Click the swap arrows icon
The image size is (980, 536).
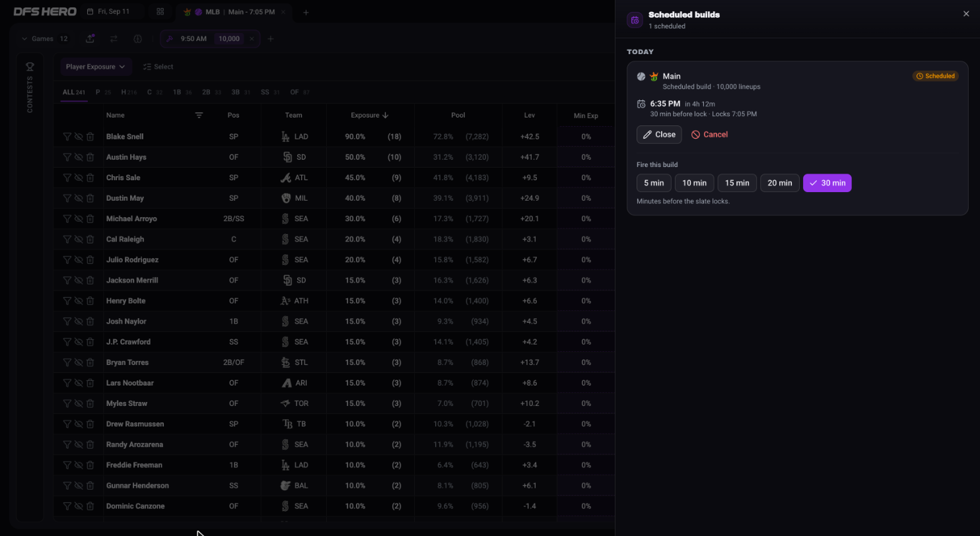pyautogui.click(x=114, y=39)
